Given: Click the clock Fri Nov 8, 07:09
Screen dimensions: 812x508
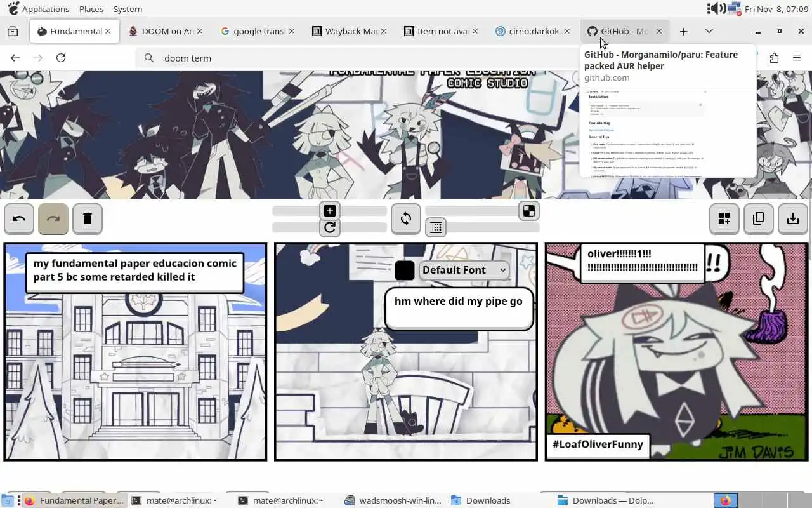Looking at the screenshot, I should point(776,9).
